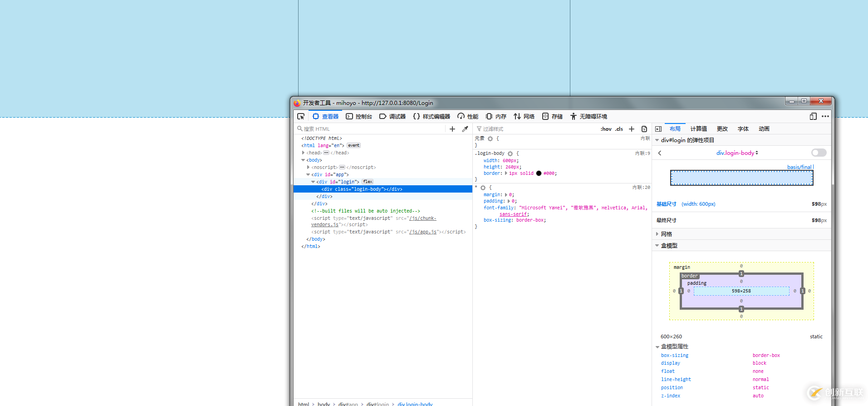Expand the head element node

tap(303, 153)
